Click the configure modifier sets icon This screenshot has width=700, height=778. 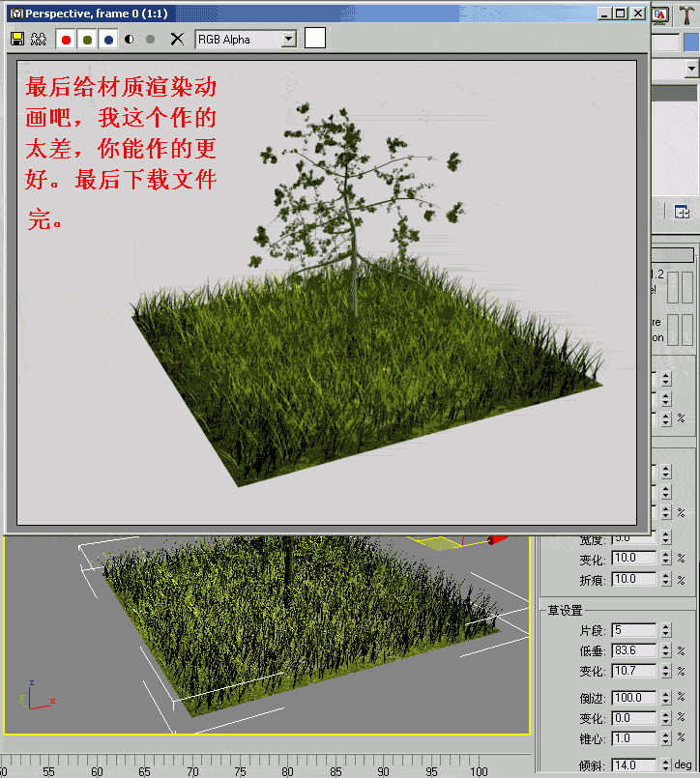[x=683, y=212]
